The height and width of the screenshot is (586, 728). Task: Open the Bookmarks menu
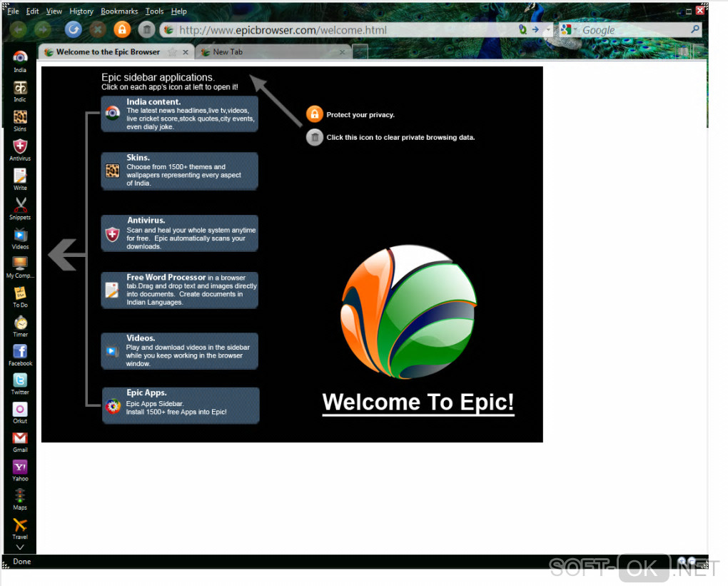point(119,11)
